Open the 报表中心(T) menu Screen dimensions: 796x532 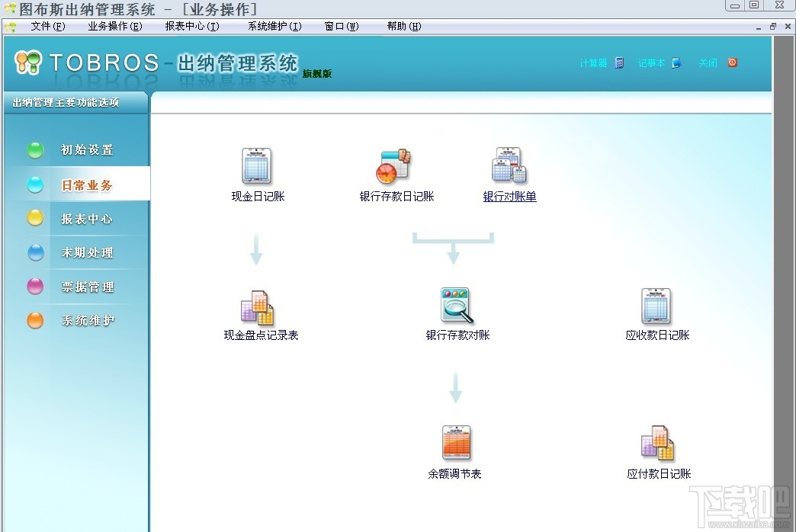(x=192, y=27)
